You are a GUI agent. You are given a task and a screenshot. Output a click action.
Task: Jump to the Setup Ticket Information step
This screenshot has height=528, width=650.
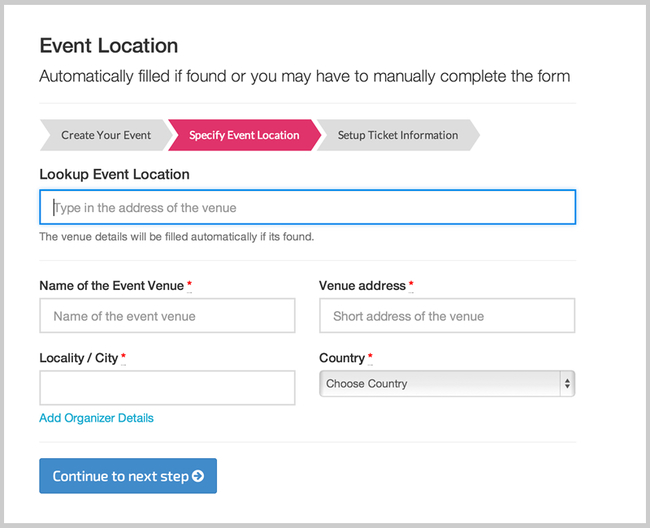click(397, 135)
